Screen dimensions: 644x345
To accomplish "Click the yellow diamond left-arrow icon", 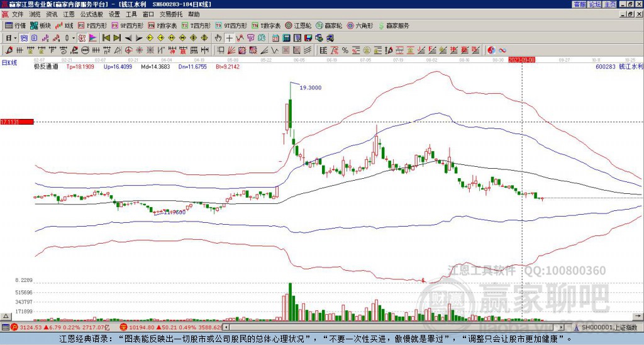I will (x=150, y=38).
